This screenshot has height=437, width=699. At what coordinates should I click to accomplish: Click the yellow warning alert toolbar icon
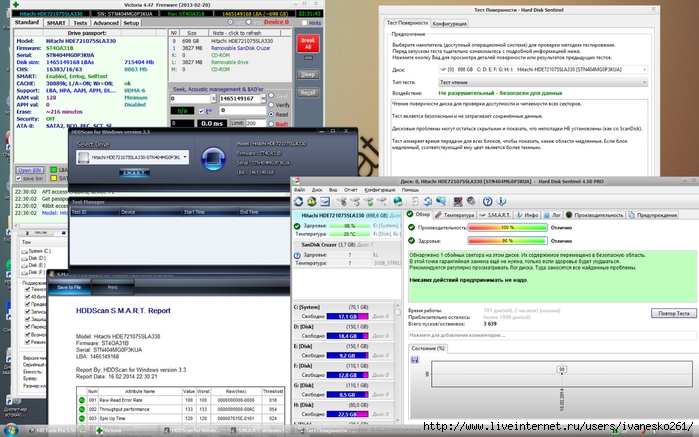click(x=312, y=202)
